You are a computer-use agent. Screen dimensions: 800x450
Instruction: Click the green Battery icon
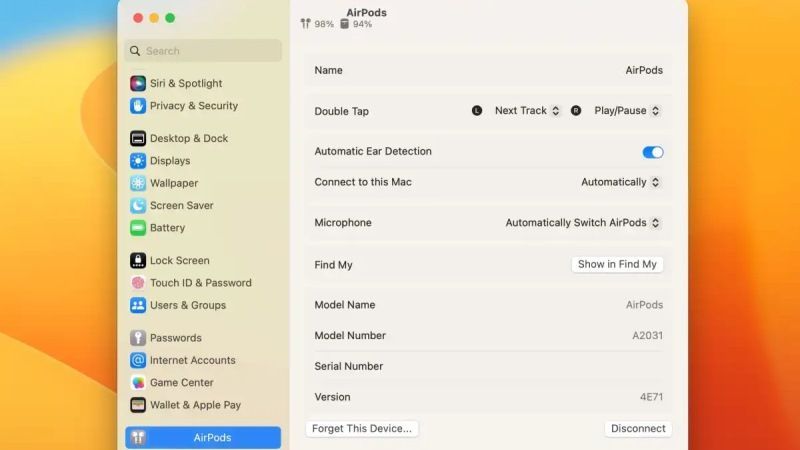pos(138,228)
